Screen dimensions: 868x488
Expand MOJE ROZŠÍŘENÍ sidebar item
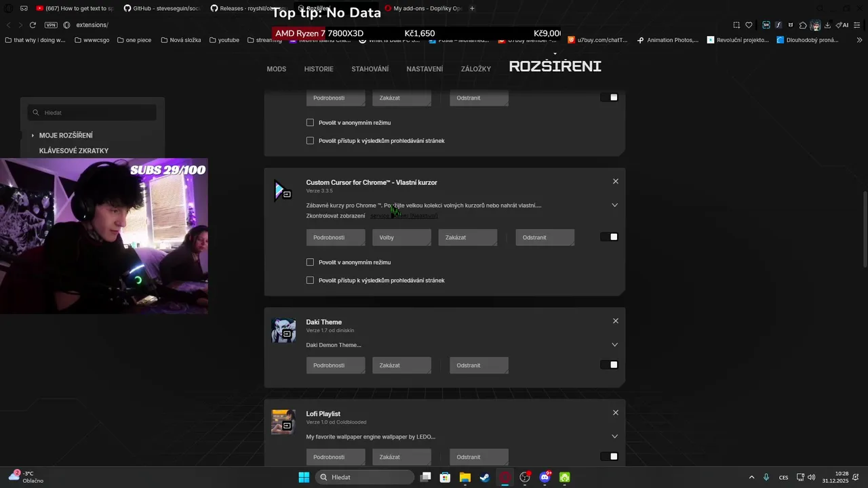pos(33,136)
